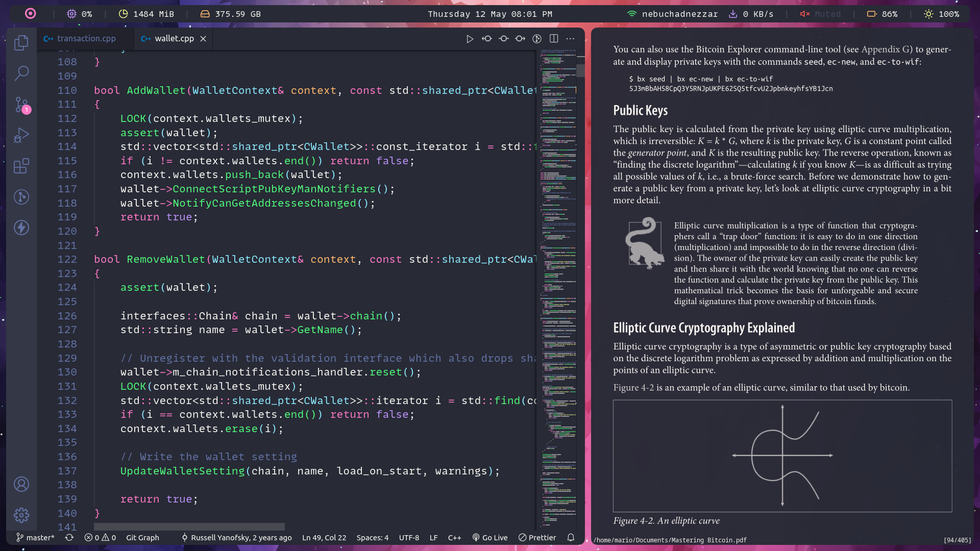Run the code with play icon
980x551 pixels.
click(470, 39)
